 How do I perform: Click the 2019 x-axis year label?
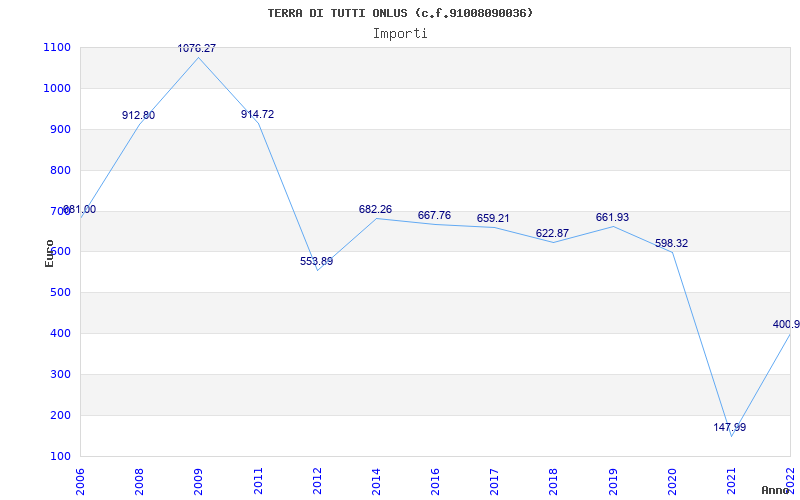click(x=613, y=481)
